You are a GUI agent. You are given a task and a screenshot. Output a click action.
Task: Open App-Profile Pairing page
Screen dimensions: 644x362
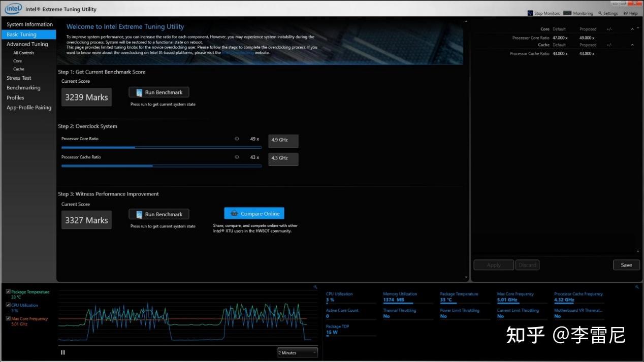(29, 108)
